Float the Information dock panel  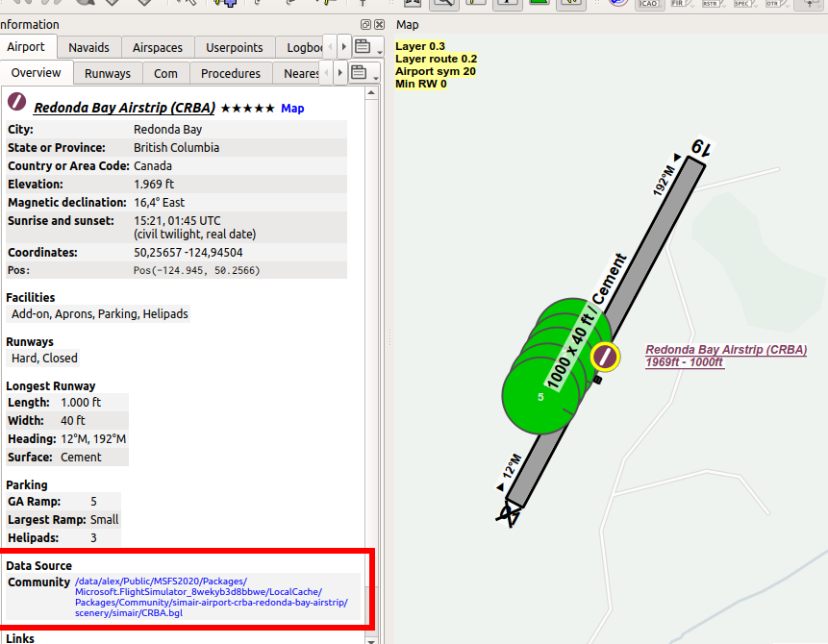point(365,24)
